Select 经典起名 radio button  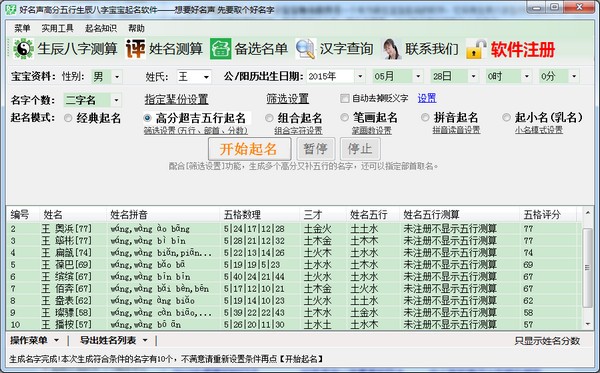coord(68,118)
